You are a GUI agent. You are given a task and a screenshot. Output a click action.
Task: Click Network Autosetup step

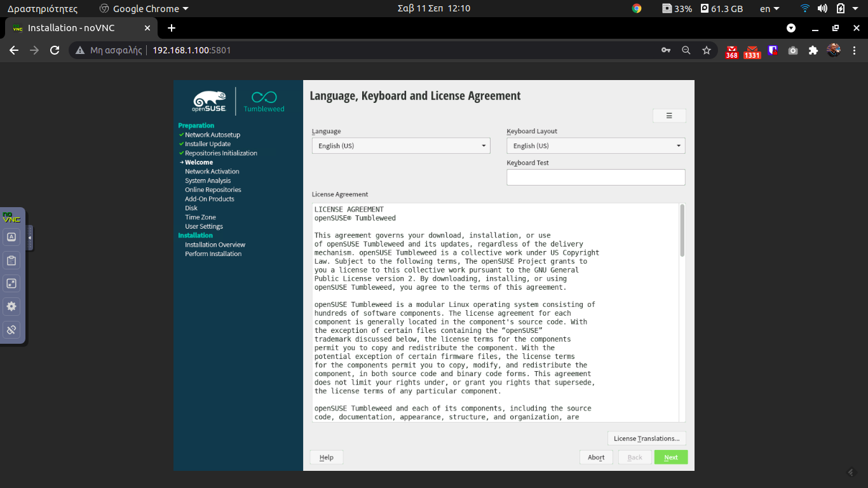pyautogui.click(x=213, y=135)
